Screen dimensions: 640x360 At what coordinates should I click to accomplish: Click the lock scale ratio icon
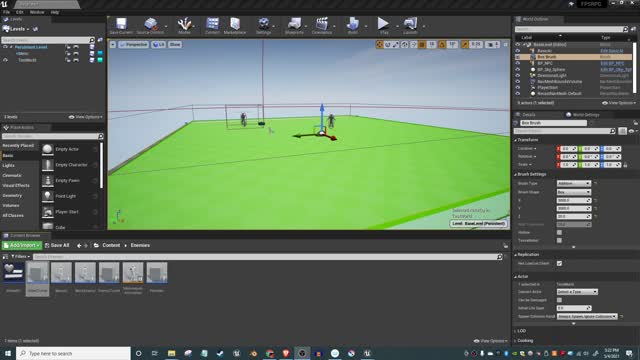pyautogui.click(x=625, y=165)
